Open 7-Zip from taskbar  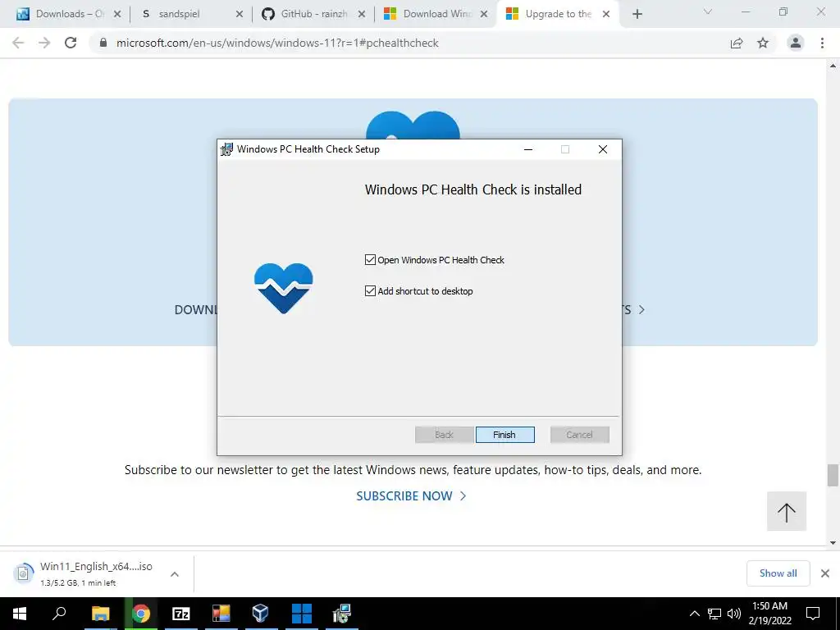(181, 614)
